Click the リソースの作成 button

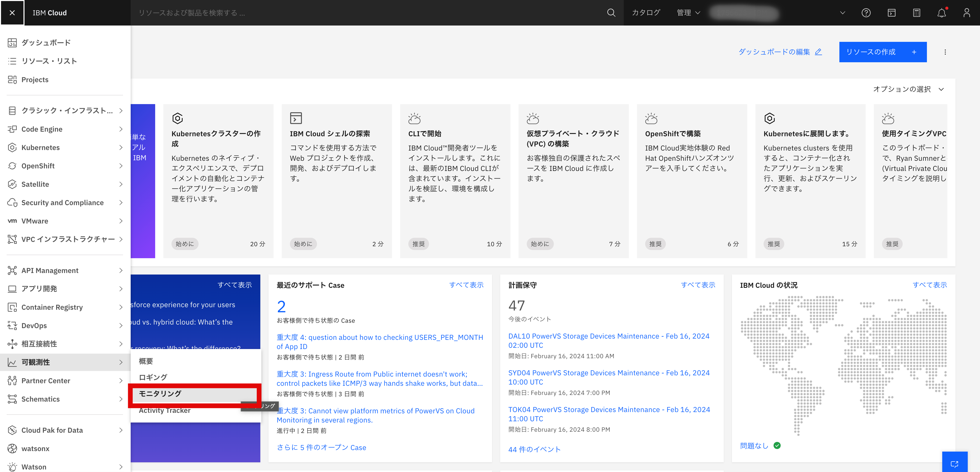pos(883,52)
